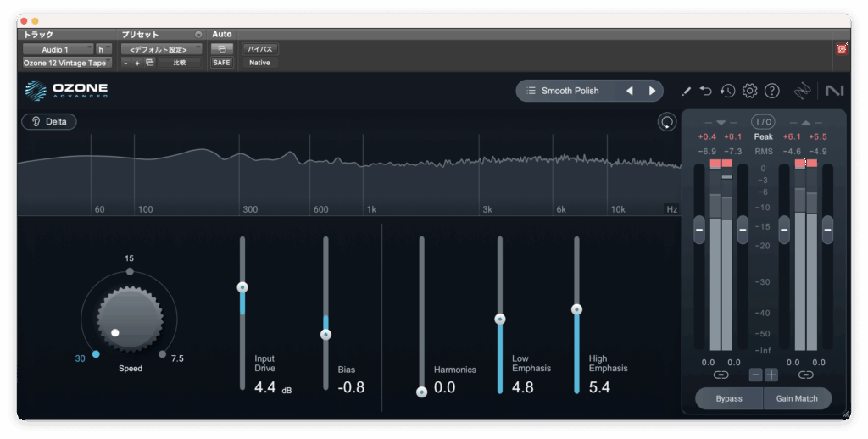
Task: Expand the Audio 1 track dropdown
Action: (58, 50)
